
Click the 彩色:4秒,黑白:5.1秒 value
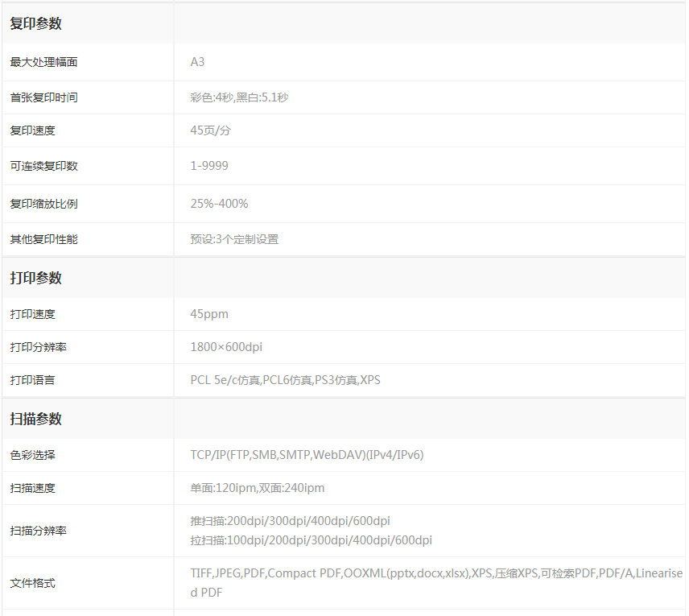239,97
